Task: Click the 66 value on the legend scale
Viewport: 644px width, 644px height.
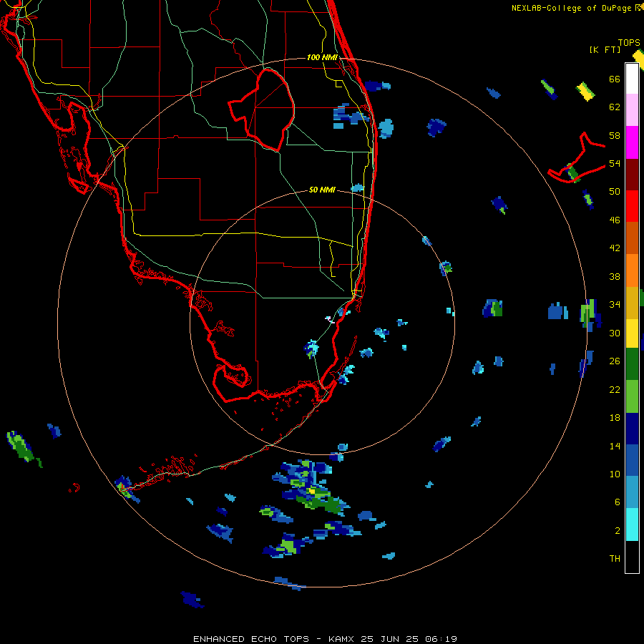Action: tap(615, 79)
